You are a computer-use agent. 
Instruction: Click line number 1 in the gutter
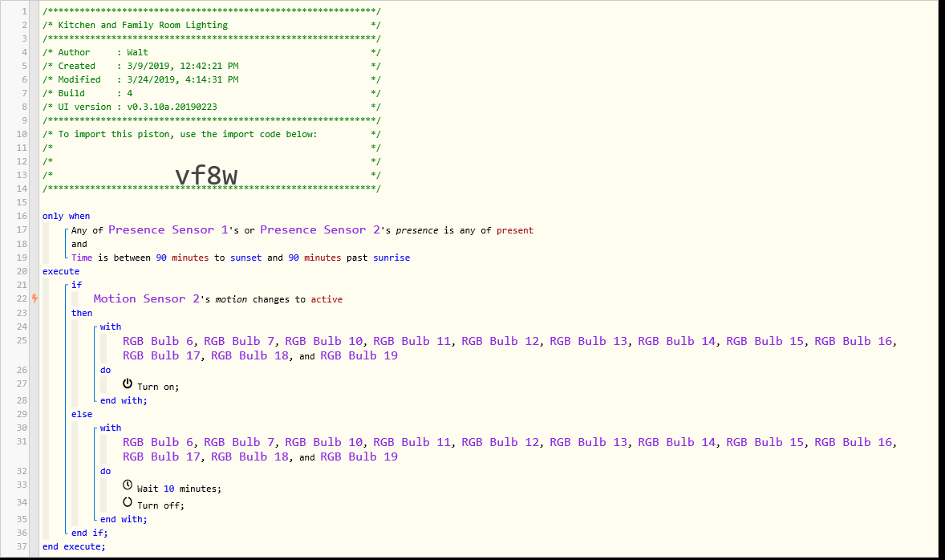[25, 11]
